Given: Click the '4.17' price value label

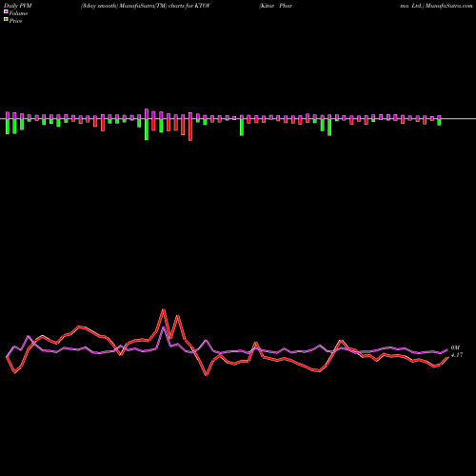Looking at the screenshot, I should tap(457, 355).
